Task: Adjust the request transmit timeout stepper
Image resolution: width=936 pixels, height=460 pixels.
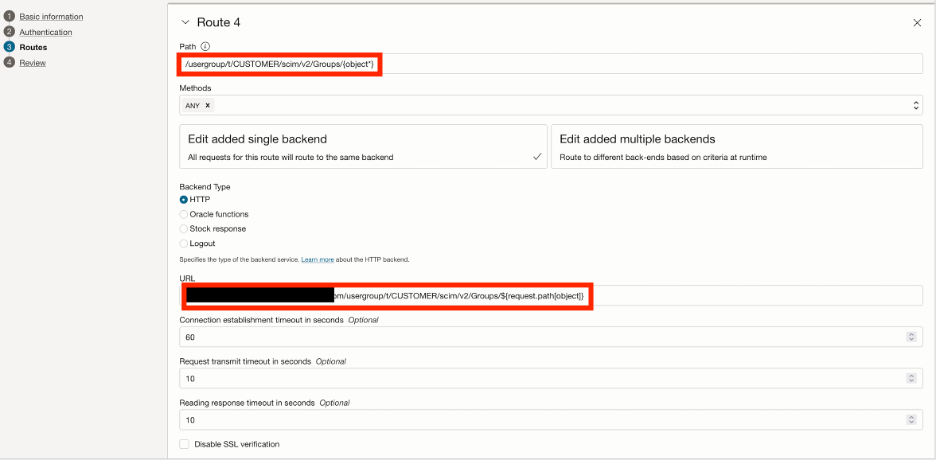Action: coord(912,378)
